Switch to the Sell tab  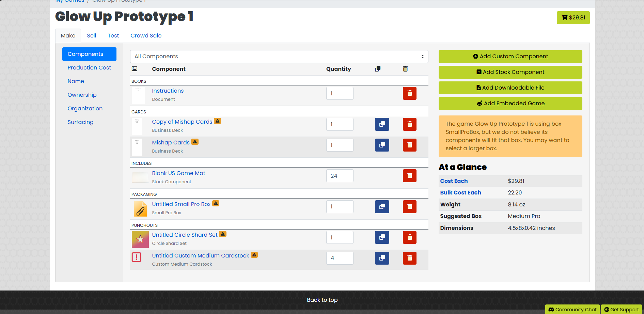click(91, 36)
